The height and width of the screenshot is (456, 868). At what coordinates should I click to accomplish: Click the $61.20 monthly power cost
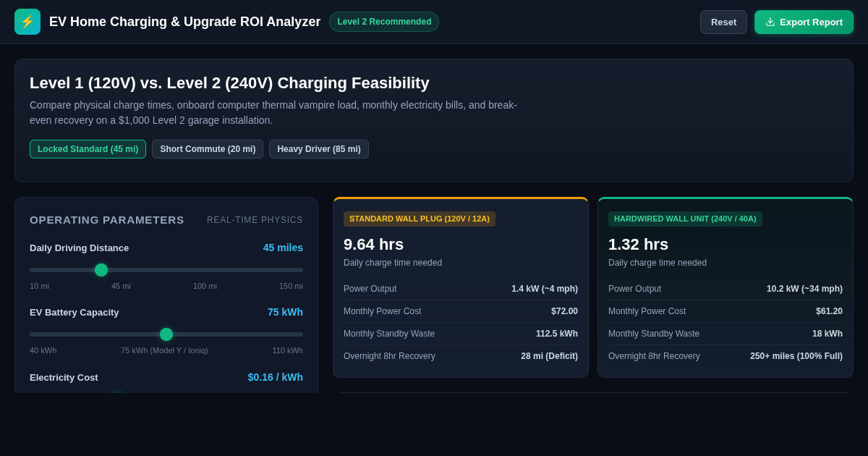click(x=829, y=311)
